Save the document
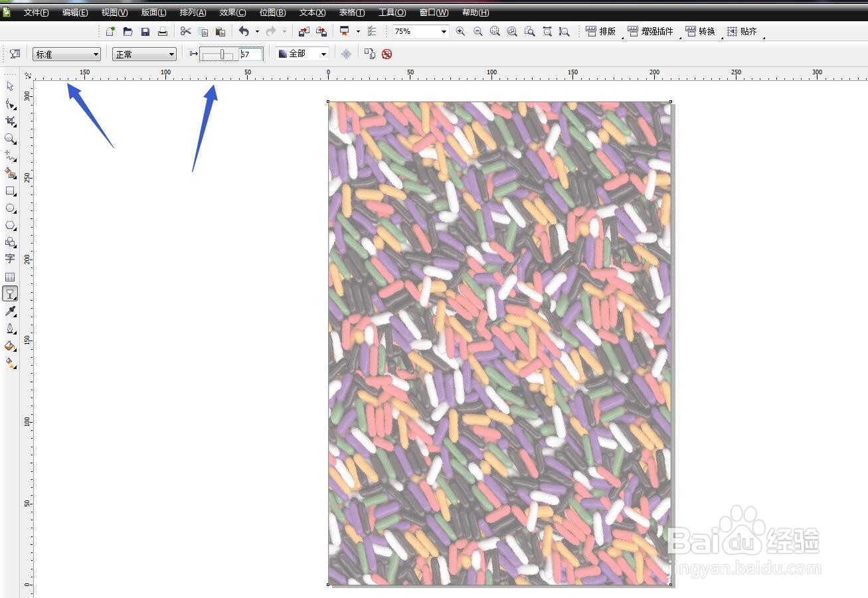The height and width of the screenshot is (598, 868). point(145,31)
